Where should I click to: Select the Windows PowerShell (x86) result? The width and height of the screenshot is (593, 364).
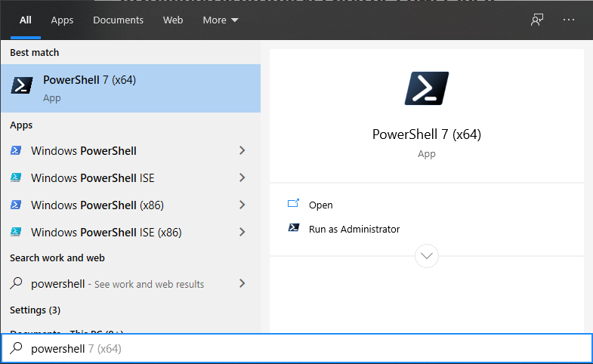point(97,205)
